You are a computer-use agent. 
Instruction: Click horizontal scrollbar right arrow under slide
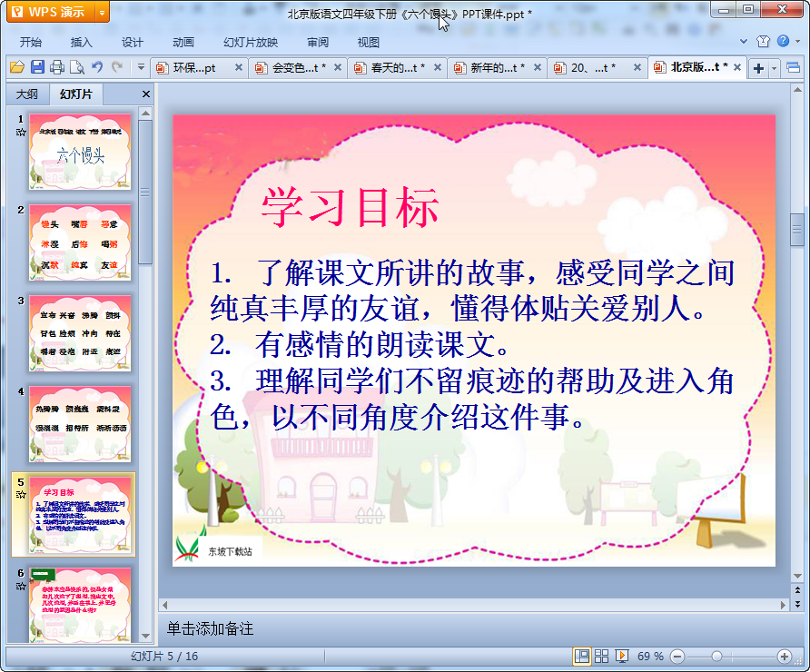(x=783, y=604)
